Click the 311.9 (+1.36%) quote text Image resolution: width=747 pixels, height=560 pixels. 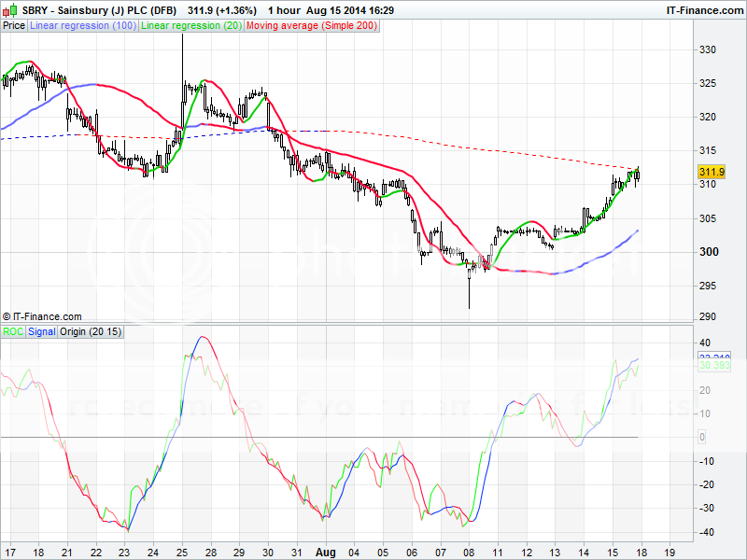(222, 10)
